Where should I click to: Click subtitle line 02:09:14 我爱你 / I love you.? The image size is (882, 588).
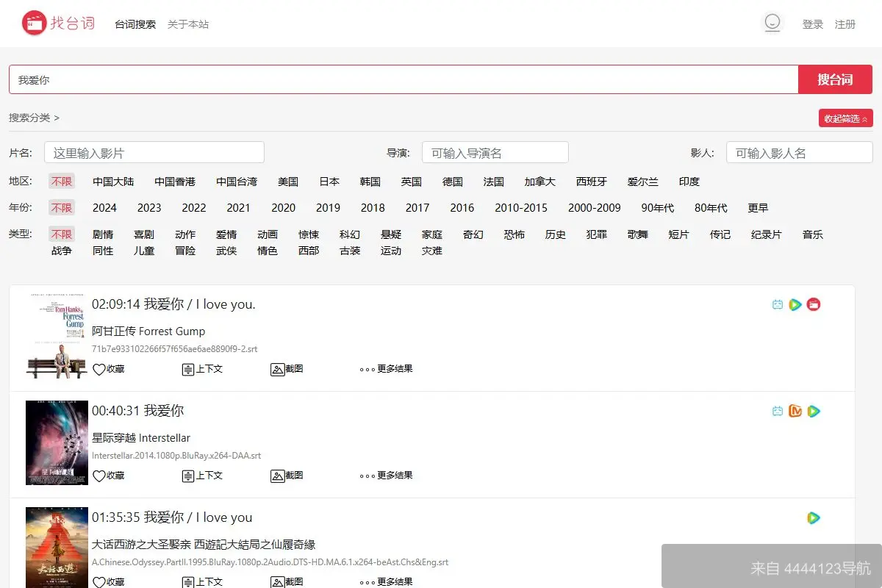pyautogui.click(x=173, y=304)
